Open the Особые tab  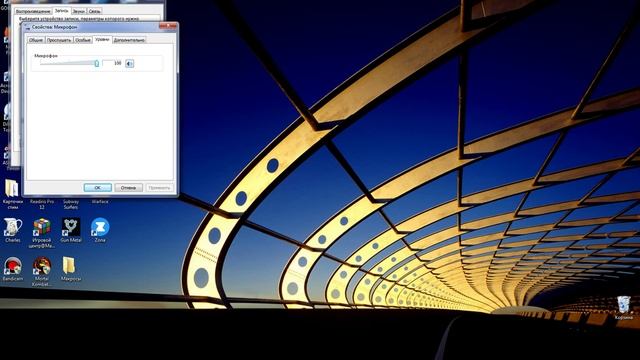click(83, 40)
